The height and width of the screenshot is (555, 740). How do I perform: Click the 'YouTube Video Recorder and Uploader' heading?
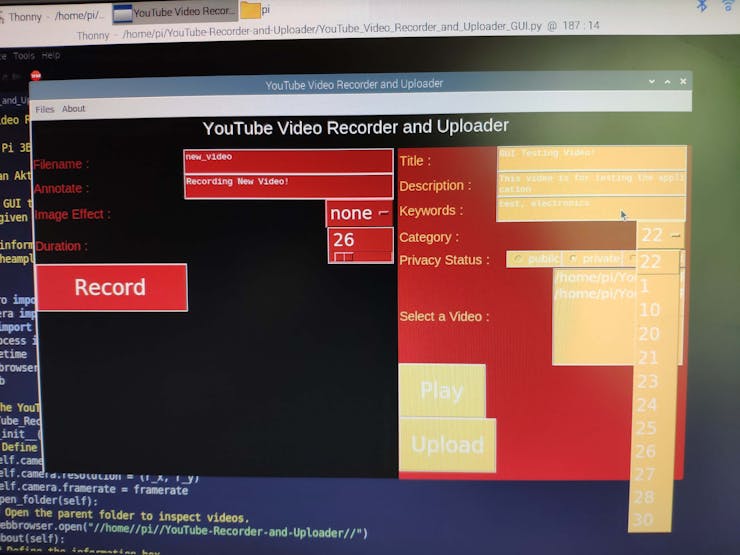coord(355,127)
